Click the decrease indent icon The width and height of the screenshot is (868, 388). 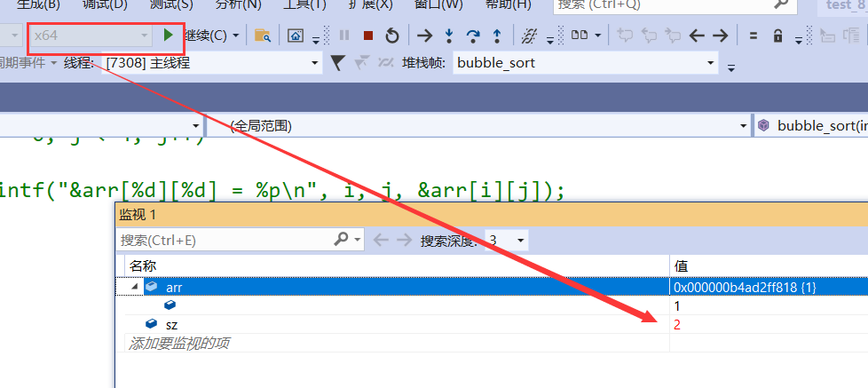point(827,36)
